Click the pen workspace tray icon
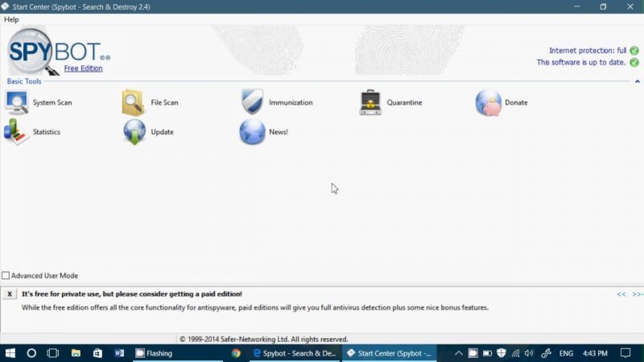 (546, 353)
